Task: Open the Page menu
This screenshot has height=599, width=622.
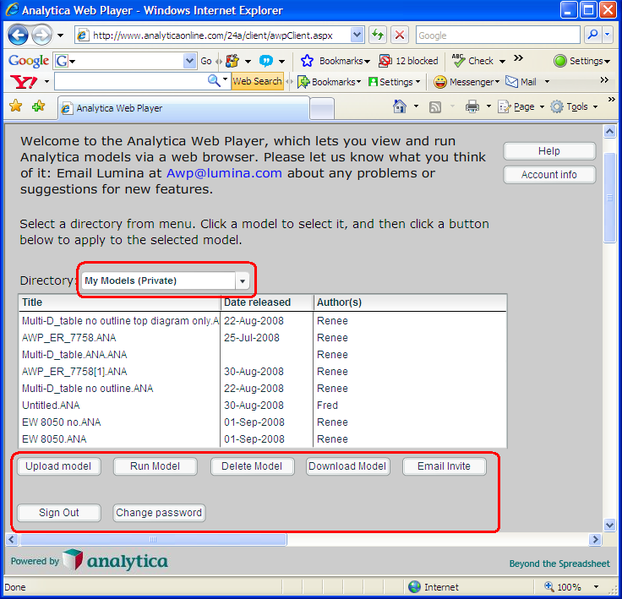Action: point(524,107)
